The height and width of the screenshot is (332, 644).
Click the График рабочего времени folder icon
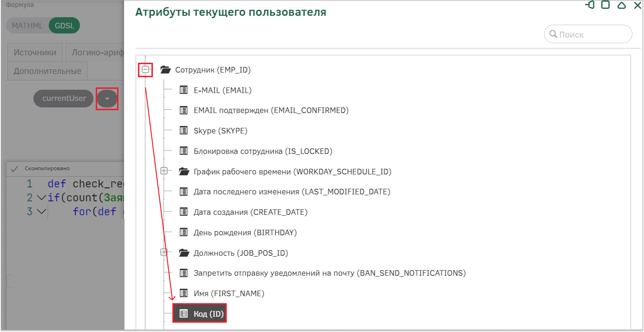[x=184, y=171]
